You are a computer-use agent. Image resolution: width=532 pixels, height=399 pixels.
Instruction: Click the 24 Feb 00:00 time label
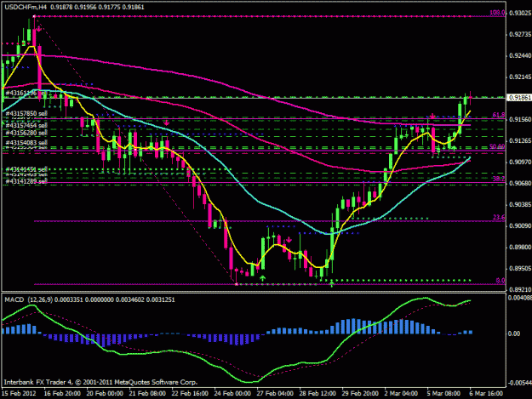point(232,394)
